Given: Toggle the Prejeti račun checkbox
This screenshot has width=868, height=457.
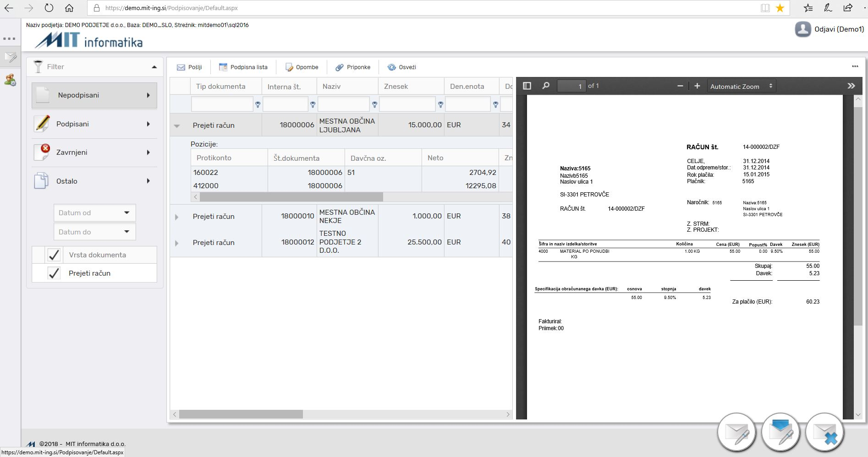Looking at the screenshot, I should 54,273.
